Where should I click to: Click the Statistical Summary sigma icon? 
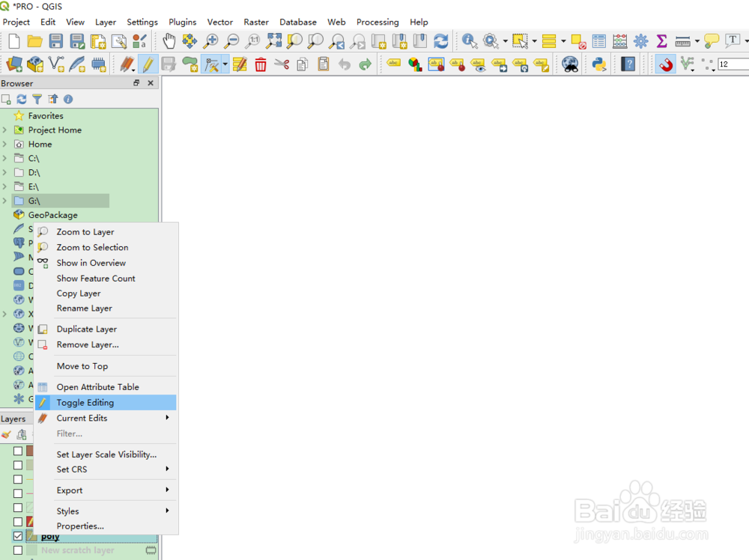[x=661, y=41]
